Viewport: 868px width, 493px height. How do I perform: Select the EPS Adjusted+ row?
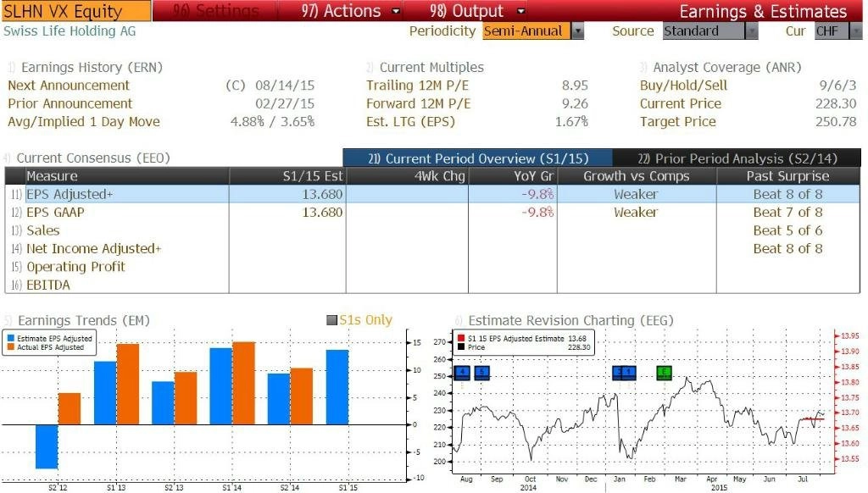coord(432,194)
